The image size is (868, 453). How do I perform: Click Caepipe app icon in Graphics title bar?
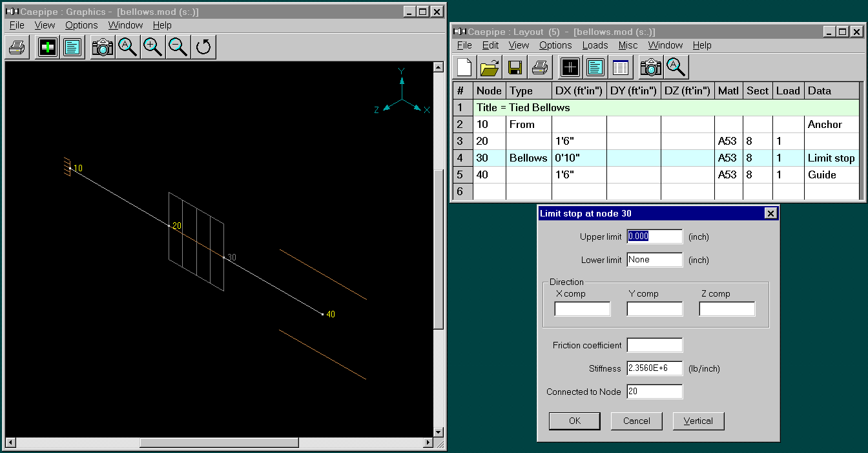12,12
